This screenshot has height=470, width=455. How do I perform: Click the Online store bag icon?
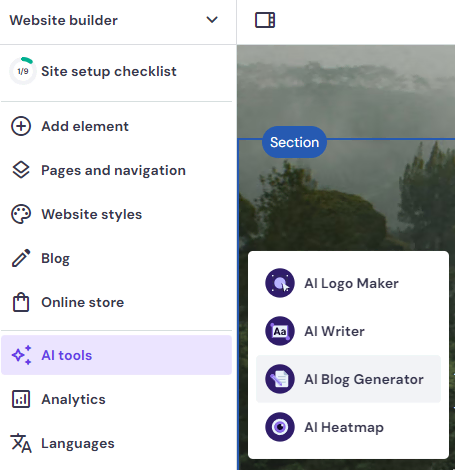[x=21, y=302]
